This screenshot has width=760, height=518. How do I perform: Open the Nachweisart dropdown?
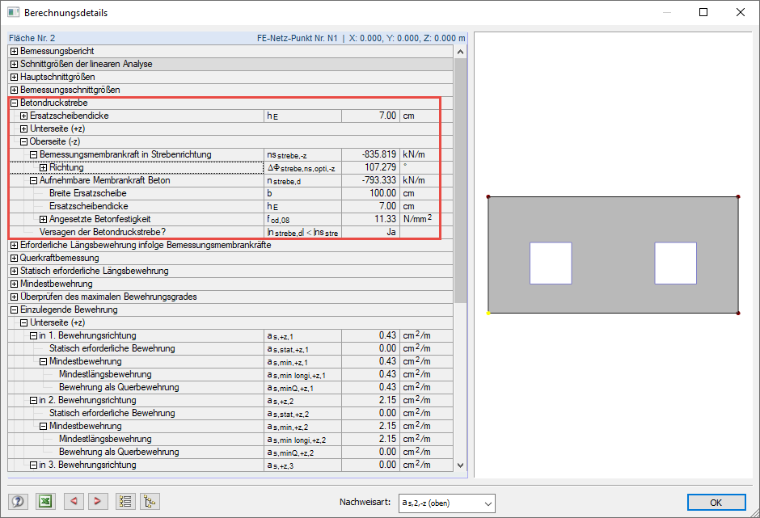click(x=447, y=503)
